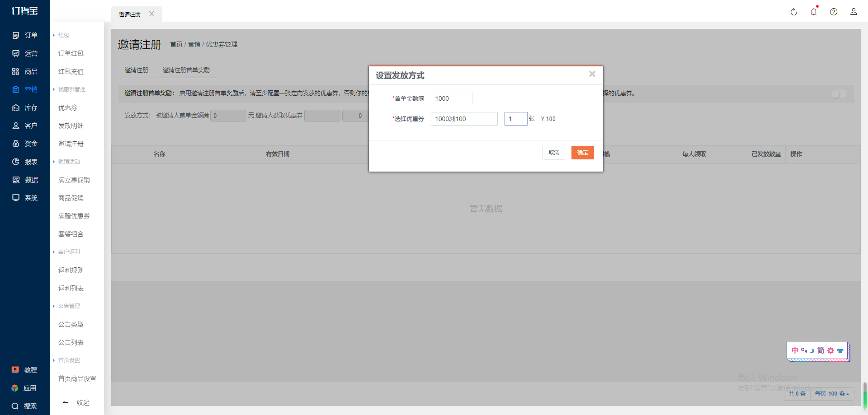Click the background 被邀请人首单金额满 input
The image size is (868, 415).
tap(228, 116)
